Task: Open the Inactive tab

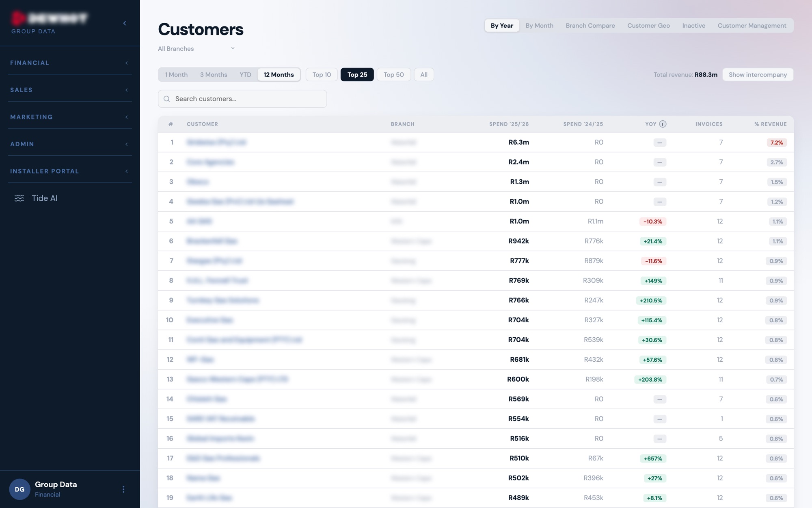Action: [x=693, y=26]
